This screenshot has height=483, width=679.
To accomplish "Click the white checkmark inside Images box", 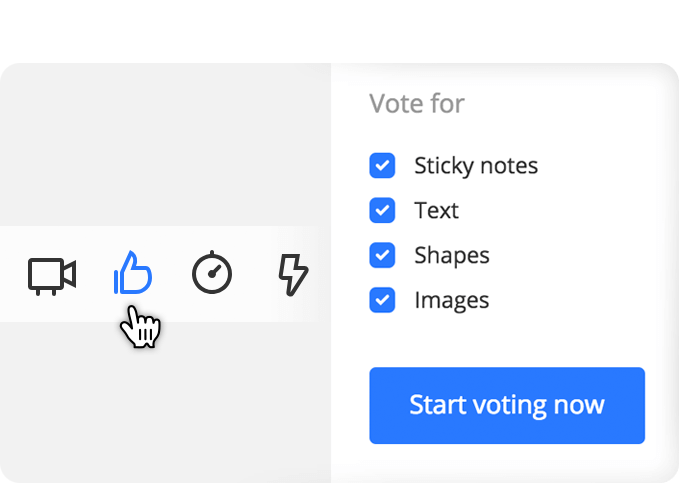I will click(382, 300).
